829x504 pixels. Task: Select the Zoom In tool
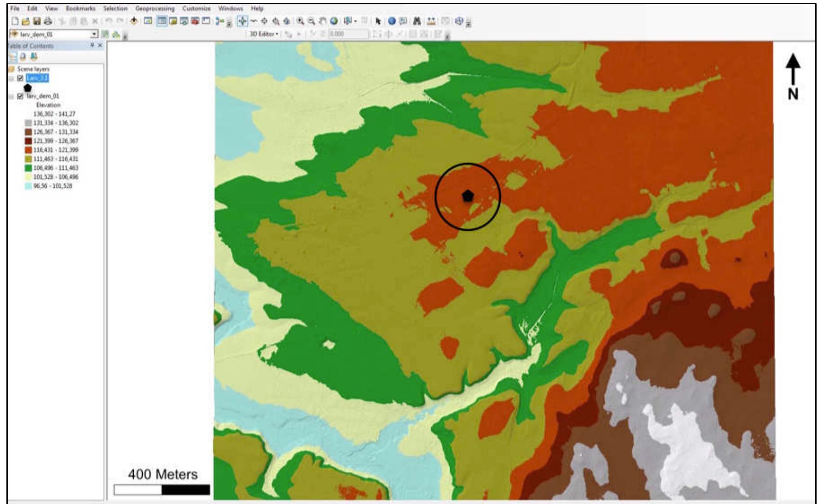[x=300, y=21]
